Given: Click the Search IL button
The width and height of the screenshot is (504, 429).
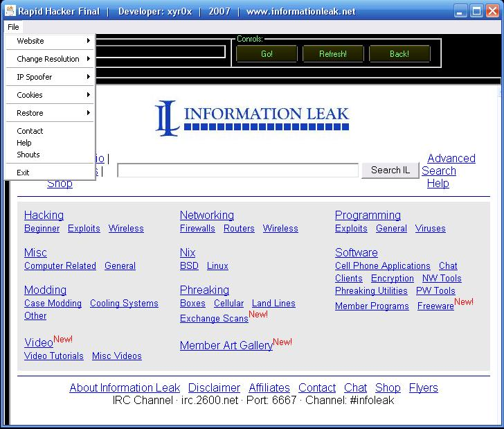Looking at the screenshot, I should tap(390, 170).
